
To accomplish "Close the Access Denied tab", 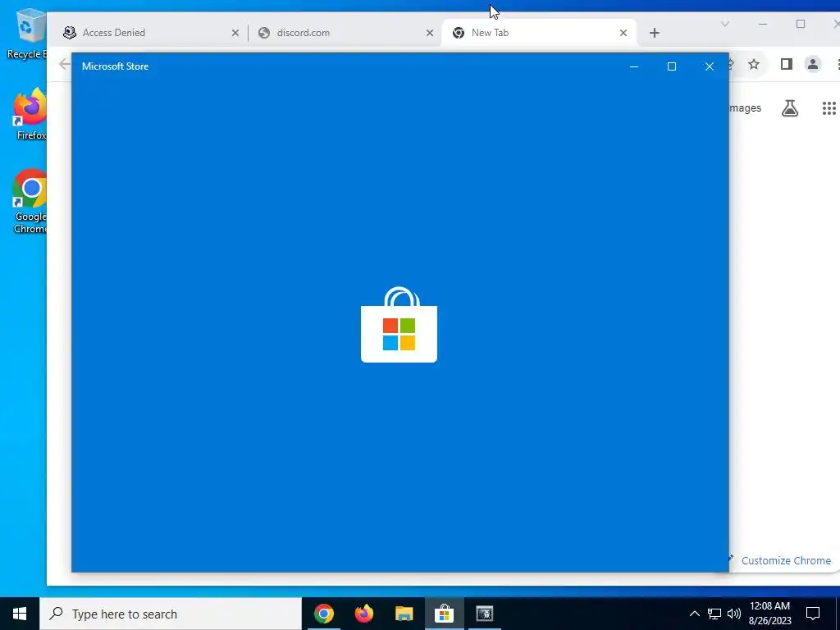I will 235,33.
